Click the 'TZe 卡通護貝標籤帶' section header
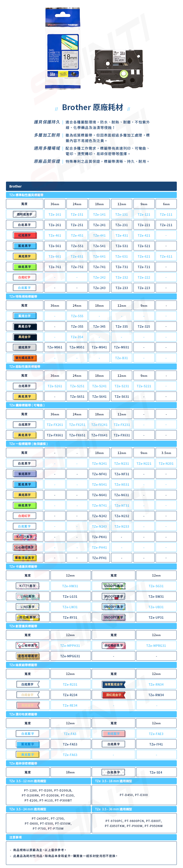183x868 pixels. pyautogui.click(x=91, y=567)
